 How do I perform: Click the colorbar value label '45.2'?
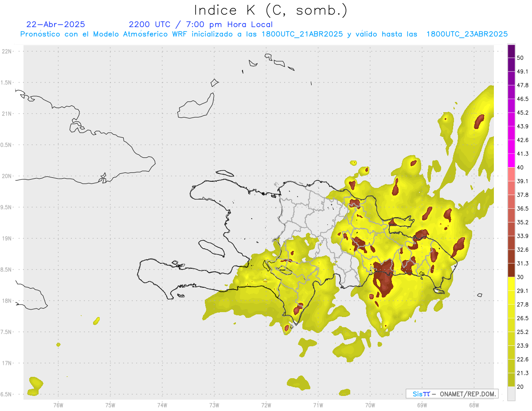522,113
